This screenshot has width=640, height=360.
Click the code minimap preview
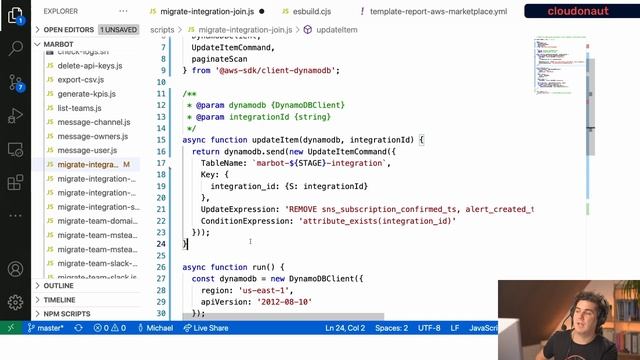(560, 66)
